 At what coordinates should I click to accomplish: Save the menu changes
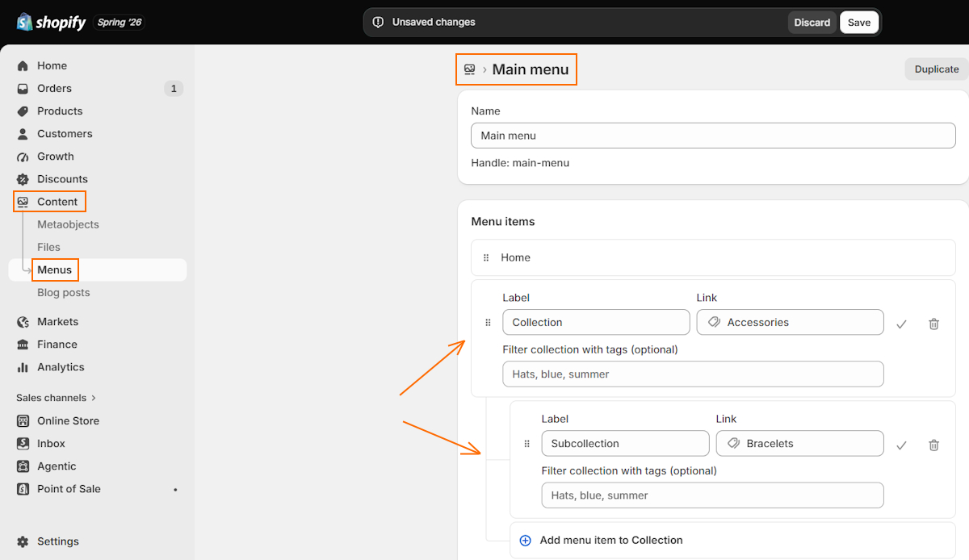click(x=859, y=23)
